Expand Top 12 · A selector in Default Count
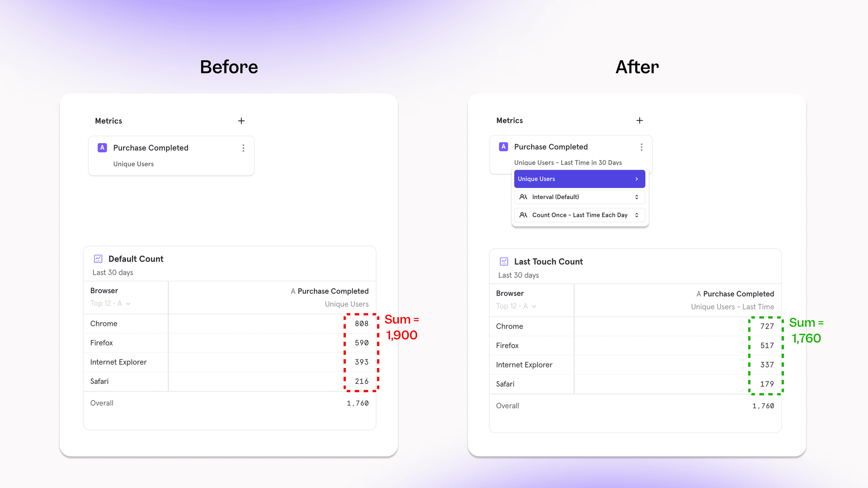 point(111,303)
